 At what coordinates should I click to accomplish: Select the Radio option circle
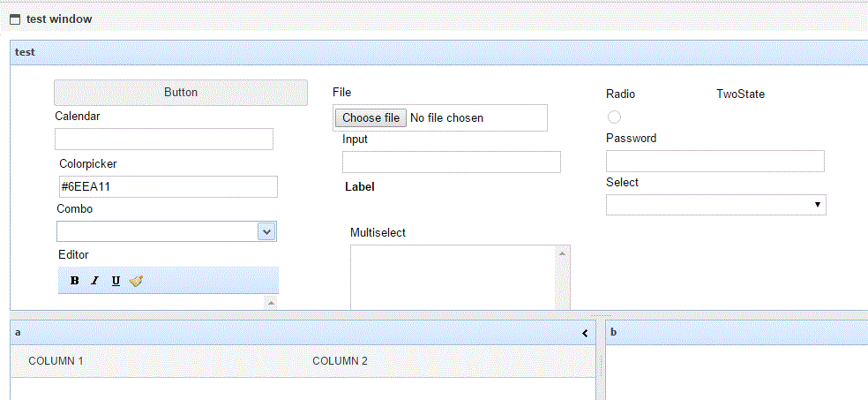click(614, 117)
